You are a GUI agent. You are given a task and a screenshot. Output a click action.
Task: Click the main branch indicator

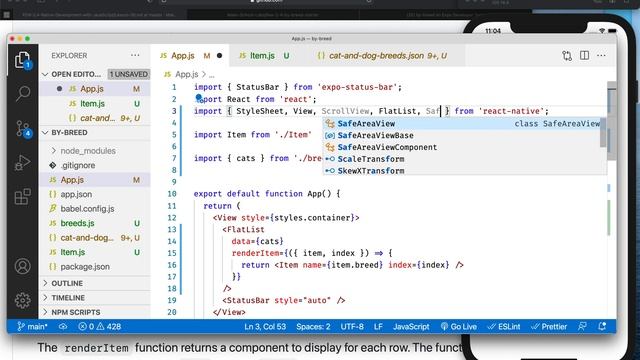click(x=32, y=327)
